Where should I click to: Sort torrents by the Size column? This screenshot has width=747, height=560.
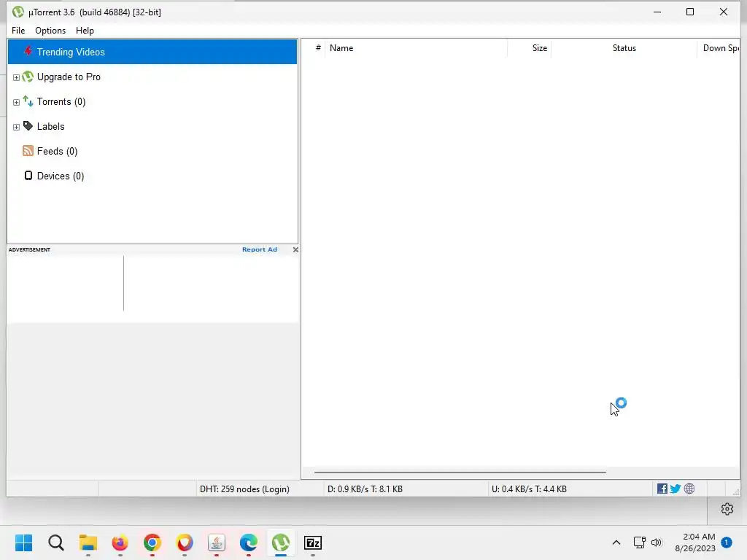[x=530, y=48]
